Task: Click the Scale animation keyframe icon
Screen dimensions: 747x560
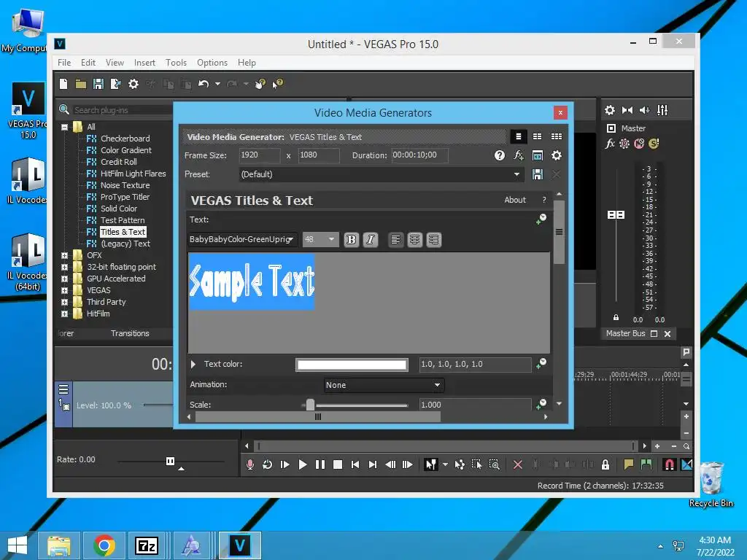Action: point(541,404)
